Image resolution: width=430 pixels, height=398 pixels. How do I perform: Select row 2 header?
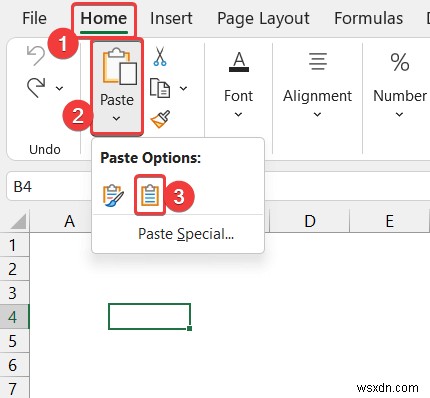(14, 269)
